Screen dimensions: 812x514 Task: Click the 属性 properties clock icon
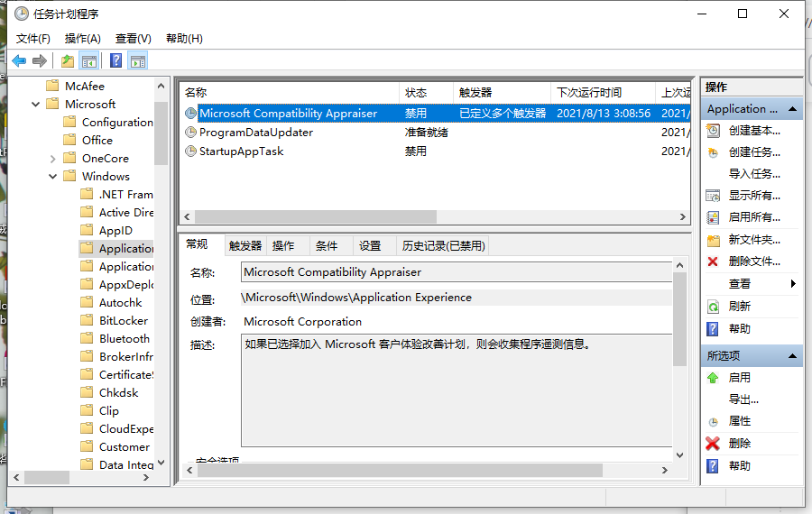713,422
